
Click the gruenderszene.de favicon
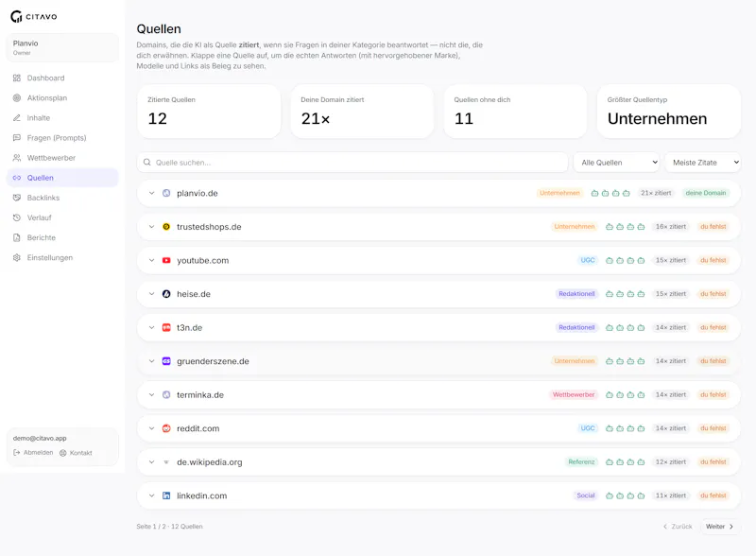point(166,361)
